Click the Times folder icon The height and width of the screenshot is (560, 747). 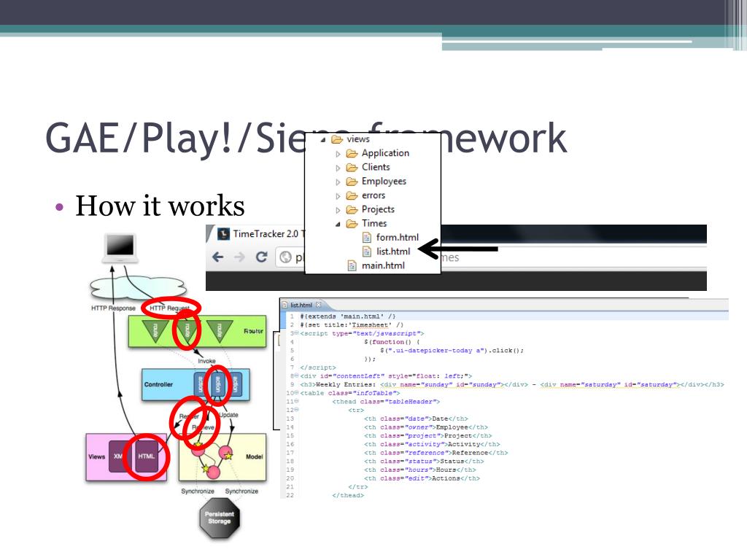coord(352,224)
